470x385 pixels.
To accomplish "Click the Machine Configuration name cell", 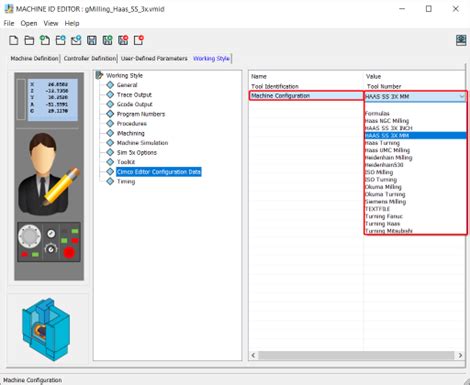I will tap(306, 96).
